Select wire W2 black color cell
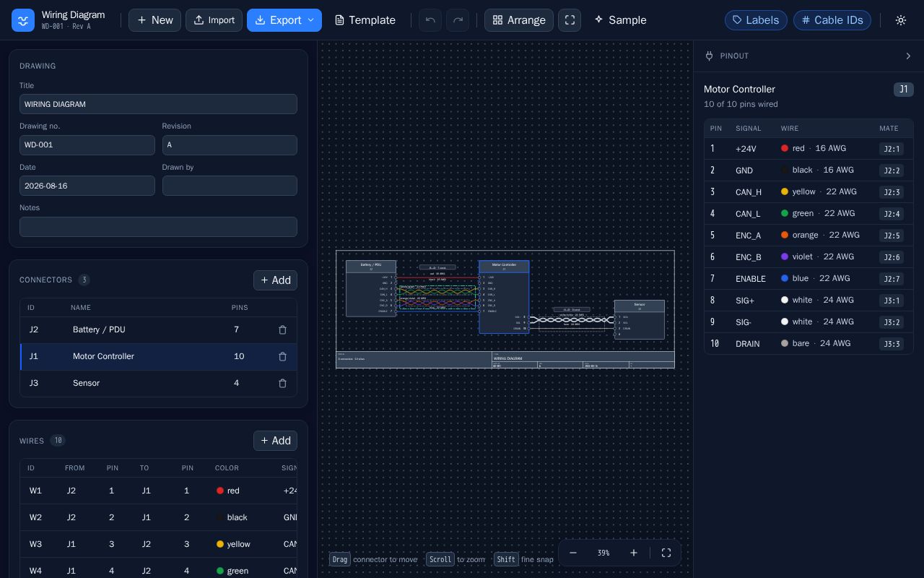The image size is (924, 578). [232, 517]
